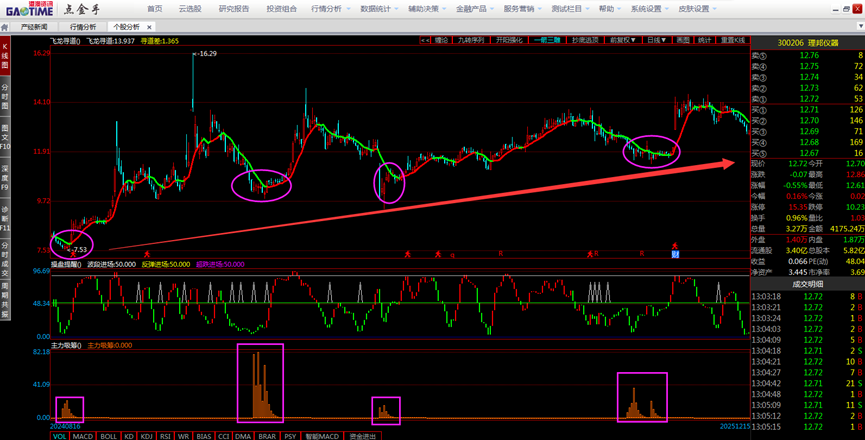Image resolution: width=865 pixels, height=440 pixels.
Task: Select the KD indicator tab
Action: point(129,436)
